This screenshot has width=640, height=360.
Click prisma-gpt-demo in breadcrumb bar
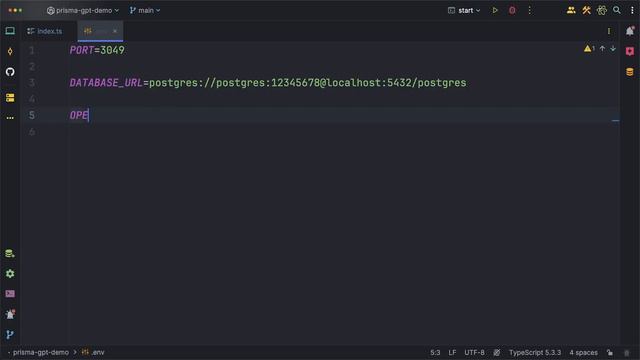(x=40, y=353)
